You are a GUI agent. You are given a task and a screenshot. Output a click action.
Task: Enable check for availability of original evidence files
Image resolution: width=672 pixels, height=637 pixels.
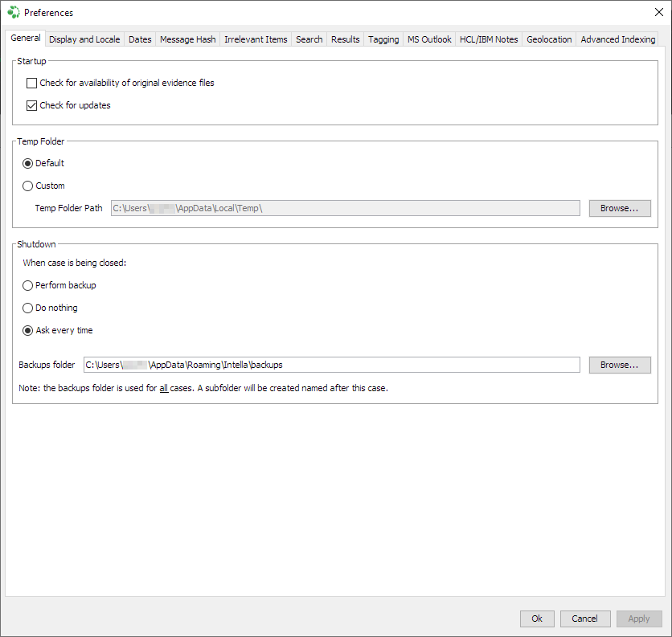[x=32, y=83]
